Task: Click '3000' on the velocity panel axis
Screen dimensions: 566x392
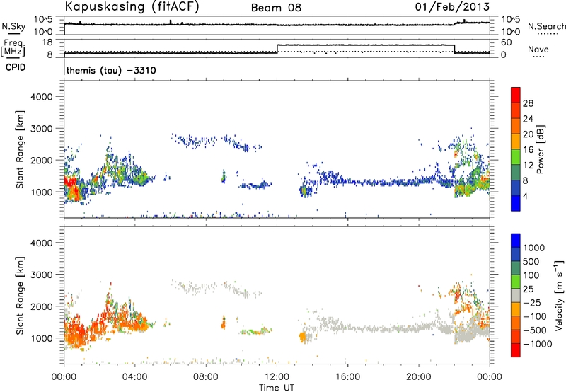Action: [42, 275]
